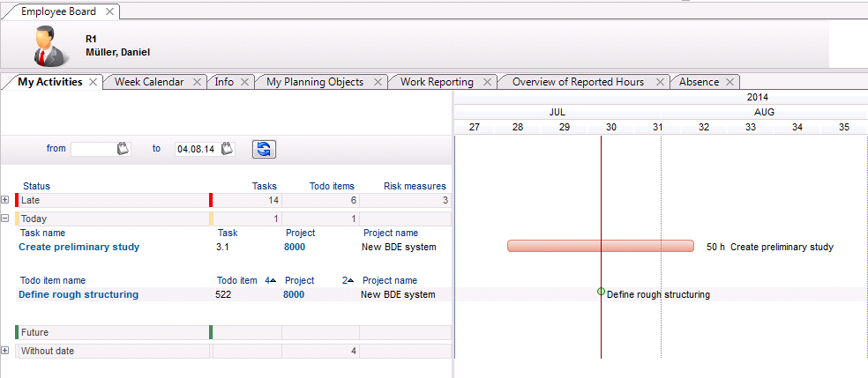Select the Employee Board tab
This screenshot has height=378, width=868.
[x=58, y=11]
